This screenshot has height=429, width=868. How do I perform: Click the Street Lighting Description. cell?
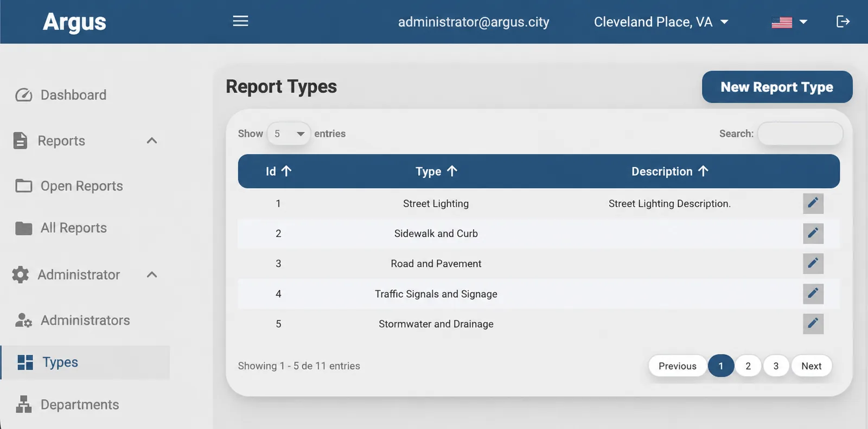point(669,203)
